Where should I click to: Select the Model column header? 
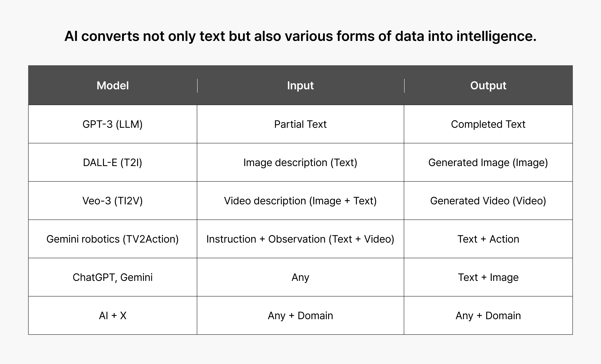(x=112, y=86)
